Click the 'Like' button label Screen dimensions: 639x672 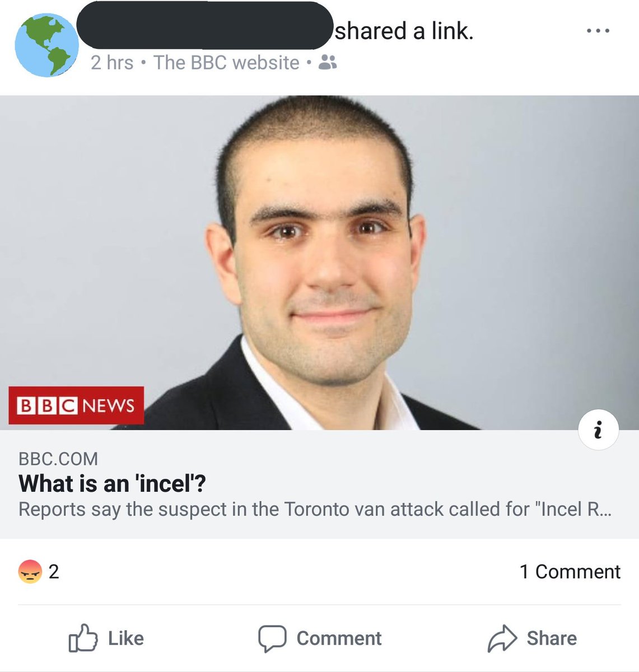126,638
